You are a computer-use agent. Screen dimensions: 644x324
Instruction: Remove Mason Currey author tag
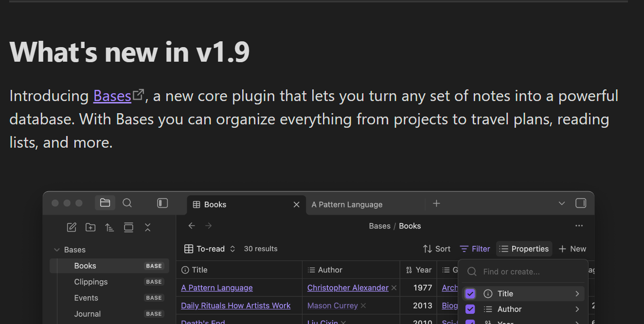(x=363, y=306)
